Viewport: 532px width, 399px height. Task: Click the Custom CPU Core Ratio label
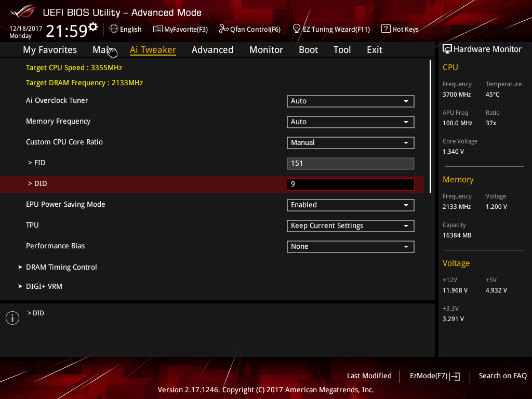coord(64,142)
